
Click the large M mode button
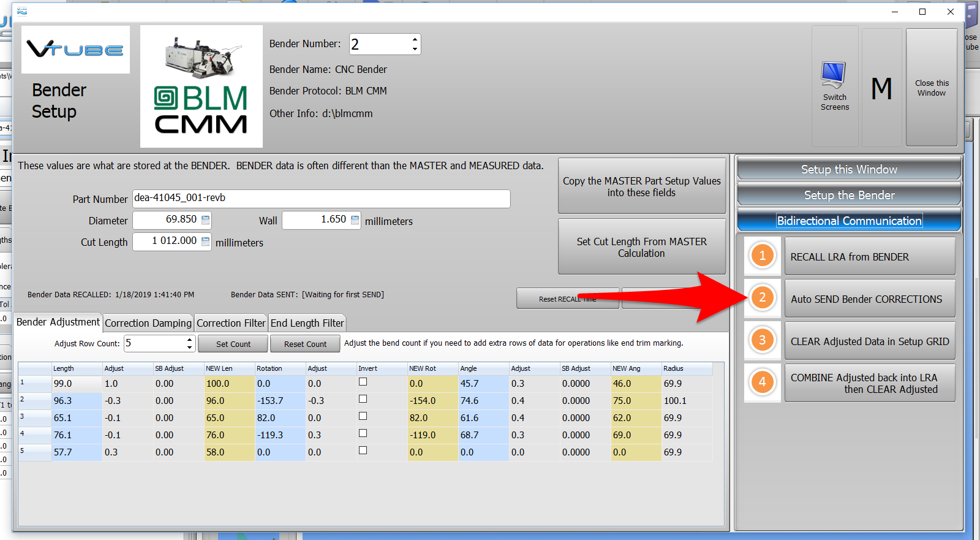point(881,88)
